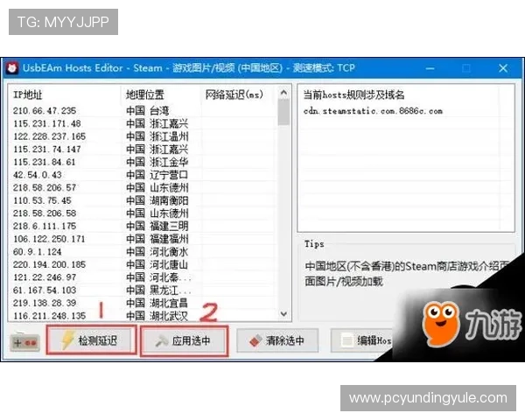Sort by the 地理位置 column header

[x=161, y=94]
